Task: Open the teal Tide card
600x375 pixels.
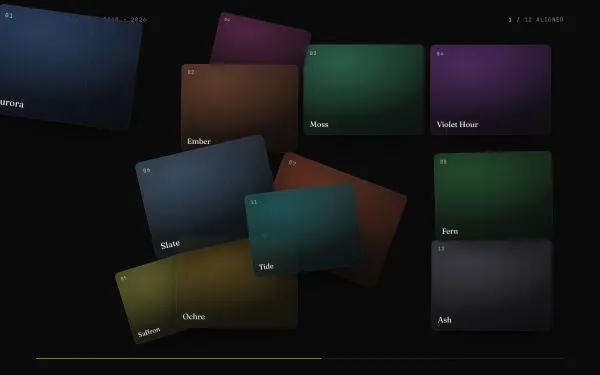Action: 303,230
